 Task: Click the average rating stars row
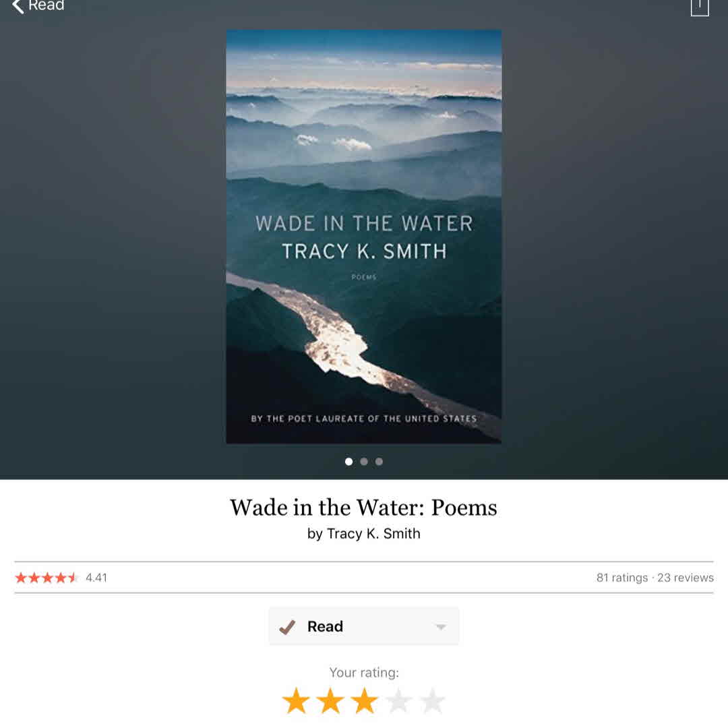pyautogui.click(x=46, y=578)
